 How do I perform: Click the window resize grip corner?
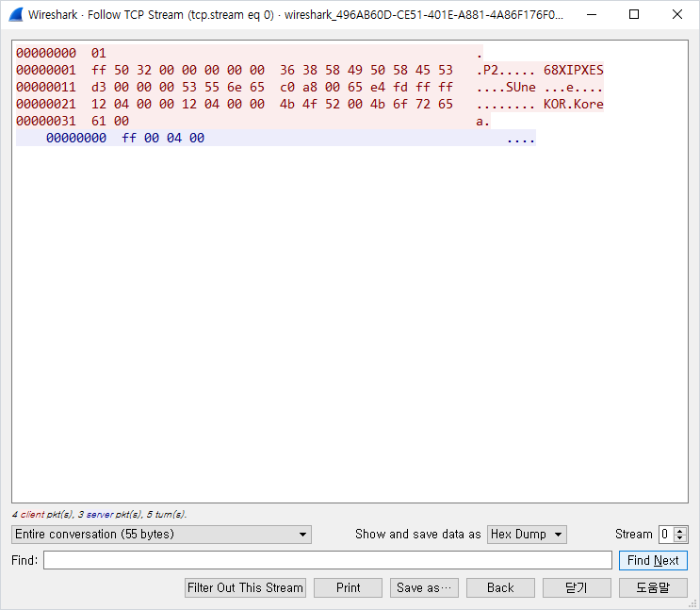[x=692, y=603]
